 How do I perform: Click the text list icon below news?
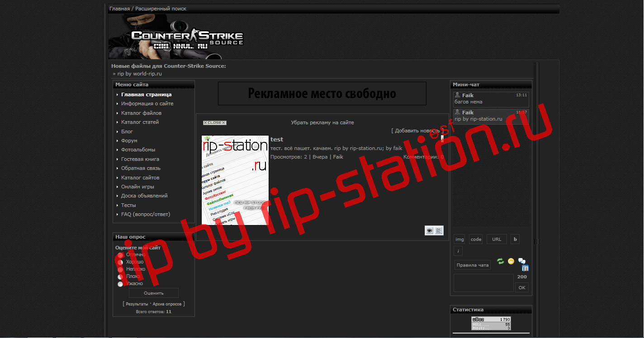tap(439, 230)
